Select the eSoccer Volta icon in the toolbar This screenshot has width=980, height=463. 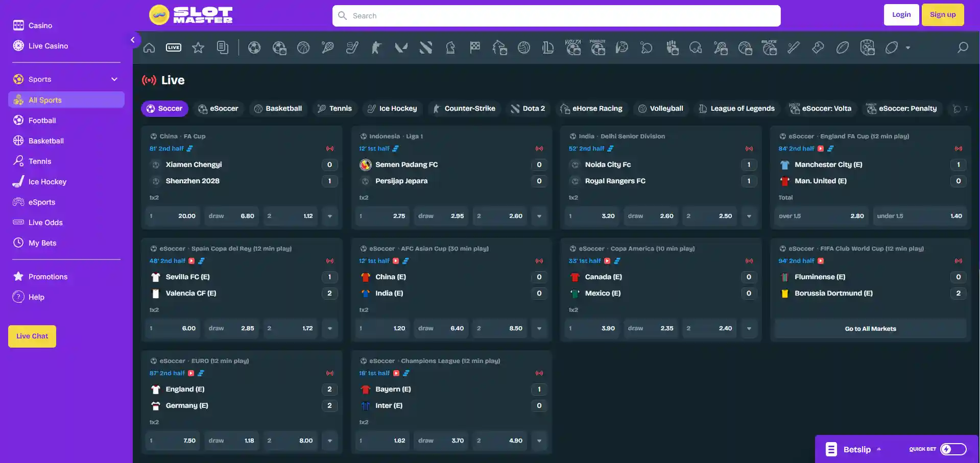click(573, 47)
